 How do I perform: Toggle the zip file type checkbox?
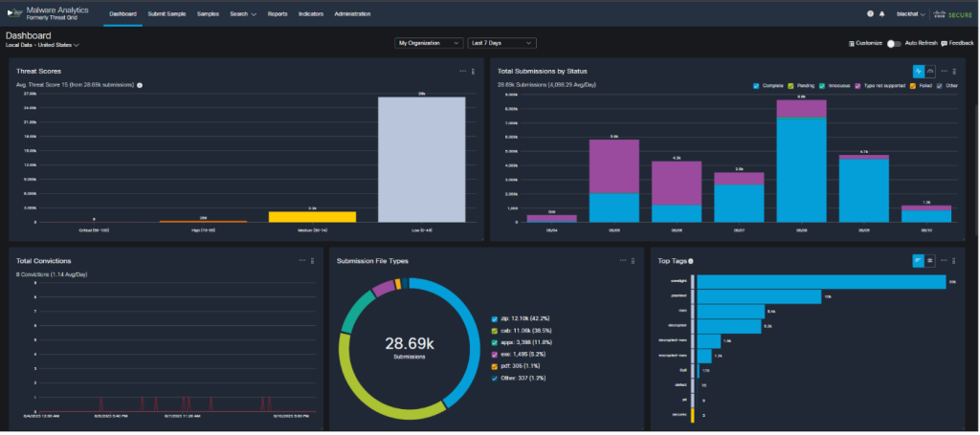point(495,317)
